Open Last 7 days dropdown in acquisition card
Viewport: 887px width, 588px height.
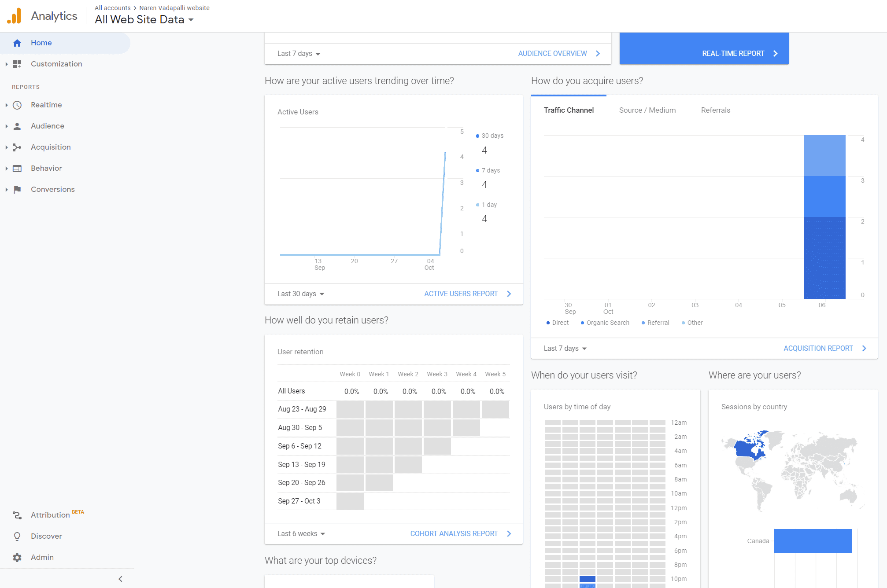565,349
